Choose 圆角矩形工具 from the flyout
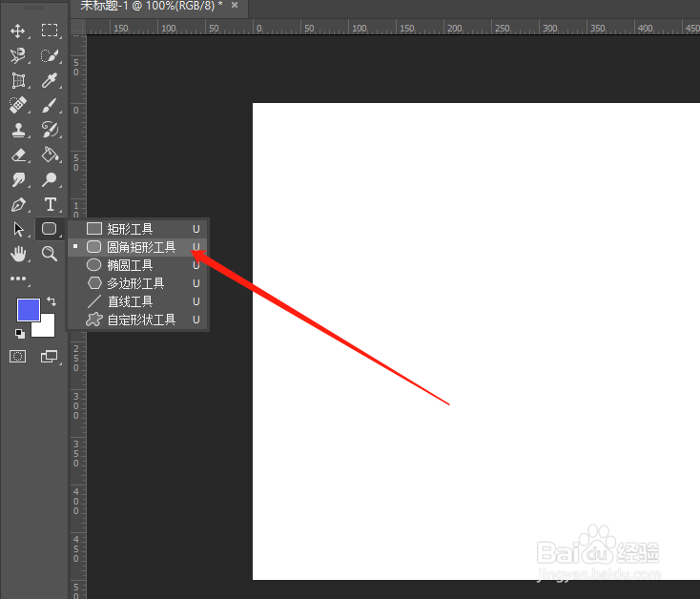This screenshot has width=700, height=599. [x=138, y=247]
